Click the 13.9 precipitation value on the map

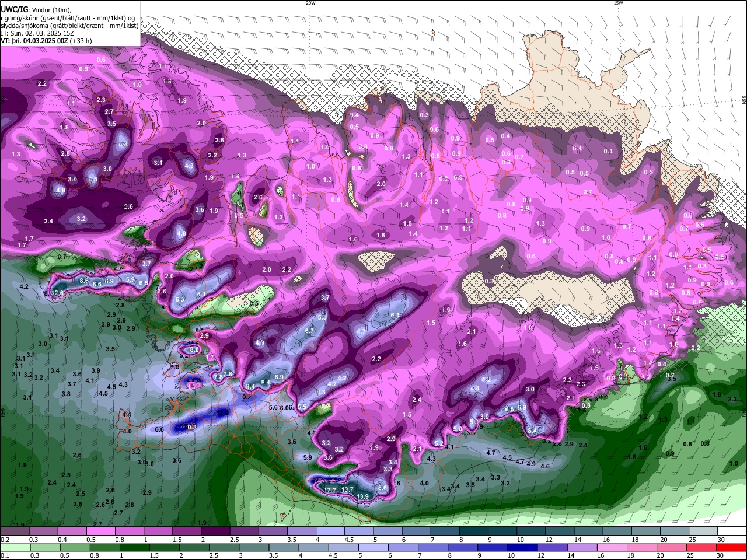tap(362, 496)
